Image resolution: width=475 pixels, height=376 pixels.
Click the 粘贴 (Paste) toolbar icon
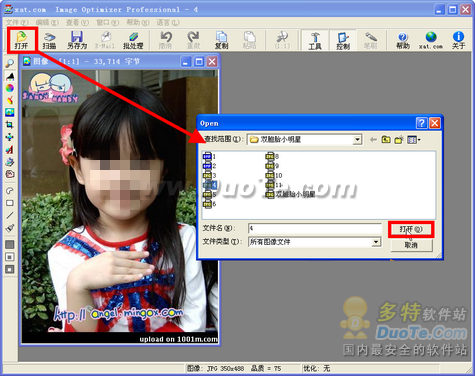[249, 40]
